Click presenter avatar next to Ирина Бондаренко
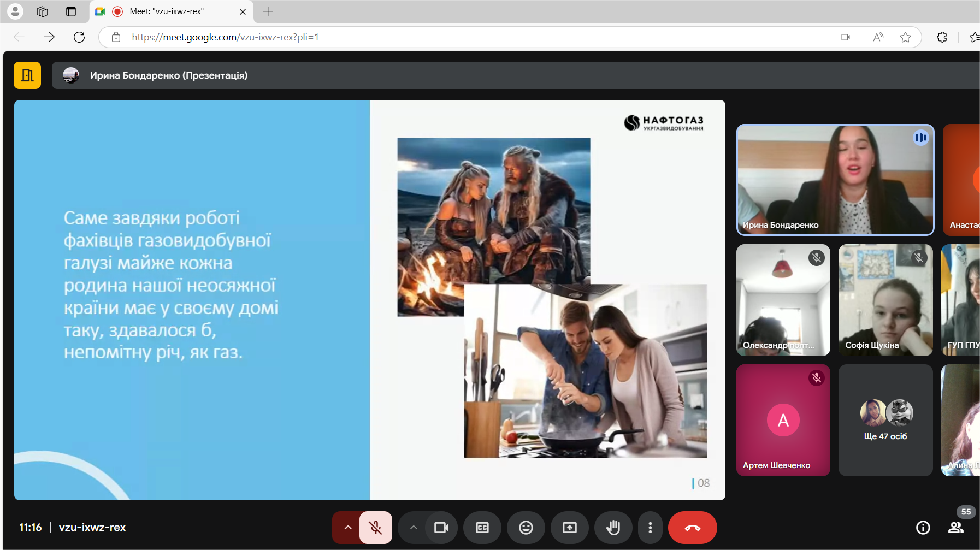Image resolution: width=980 pixels, height=550 pixels. pos(71,75)
